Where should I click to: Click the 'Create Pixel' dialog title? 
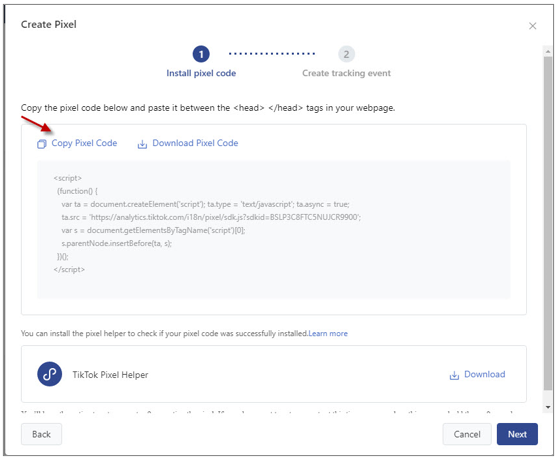tap(49, 25)
